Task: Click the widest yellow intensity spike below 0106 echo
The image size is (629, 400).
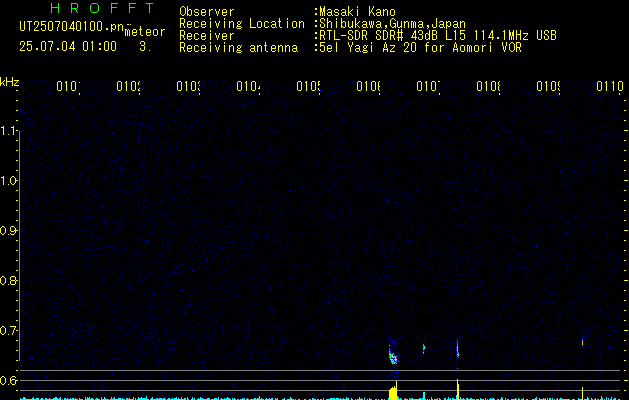Action: [x=393, y=393]
